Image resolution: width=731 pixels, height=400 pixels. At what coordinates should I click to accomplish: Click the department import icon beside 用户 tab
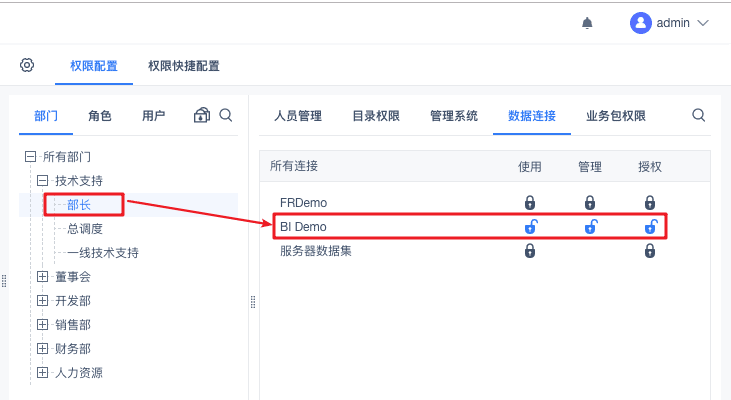point(201,115)
